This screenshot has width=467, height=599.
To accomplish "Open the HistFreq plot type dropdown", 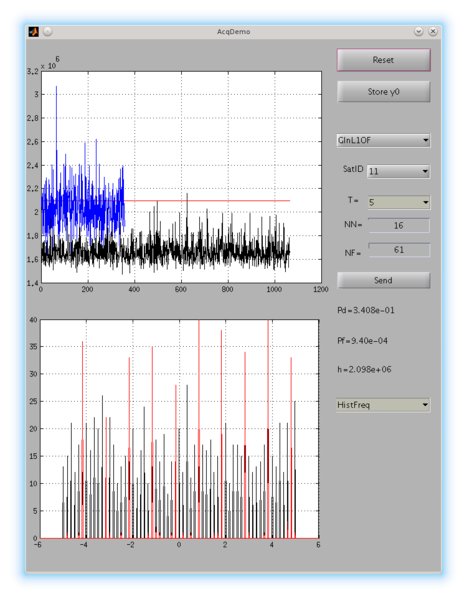I will (383, 405).
